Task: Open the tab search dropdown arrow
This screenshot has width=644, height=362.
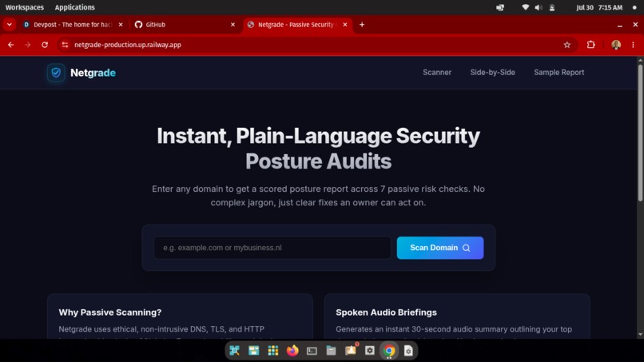Action: pos(10,25)
